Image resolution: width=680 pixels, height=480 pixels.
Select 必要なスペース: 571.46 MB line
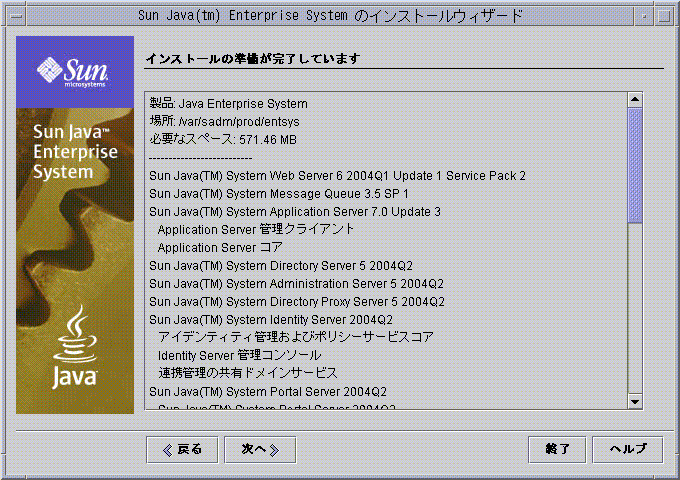223,140
